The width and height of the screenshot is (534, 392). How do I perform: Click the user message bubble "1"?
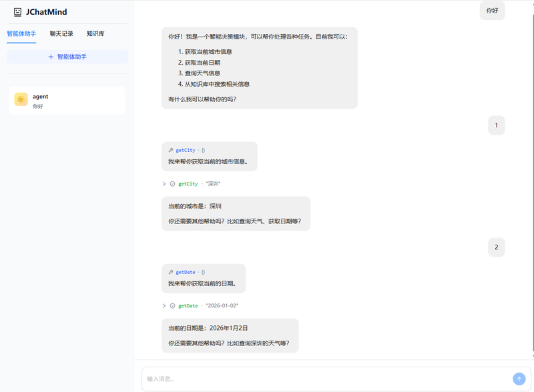(x=496, y=125)
